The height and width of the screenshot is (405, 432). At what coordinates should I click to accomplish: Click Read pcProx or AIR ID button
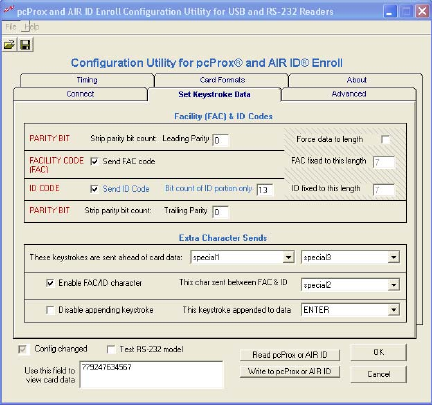point(290,355)
